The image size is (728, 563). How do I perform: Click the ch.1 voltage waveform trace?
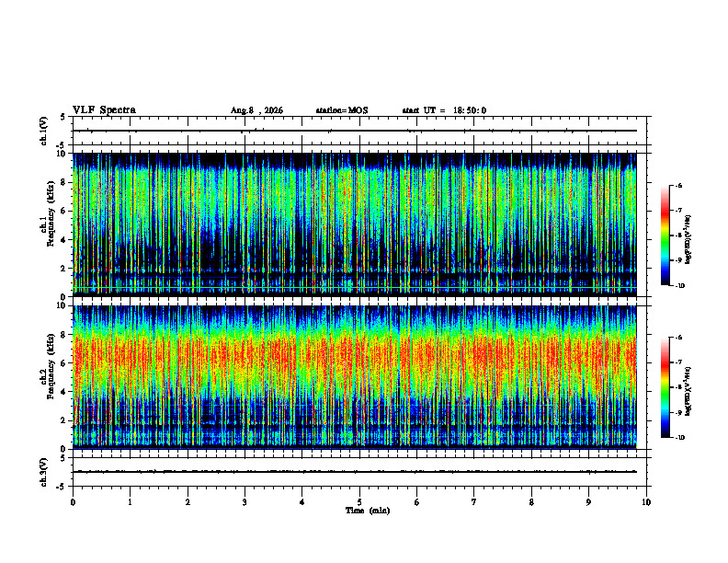point(355,131)
